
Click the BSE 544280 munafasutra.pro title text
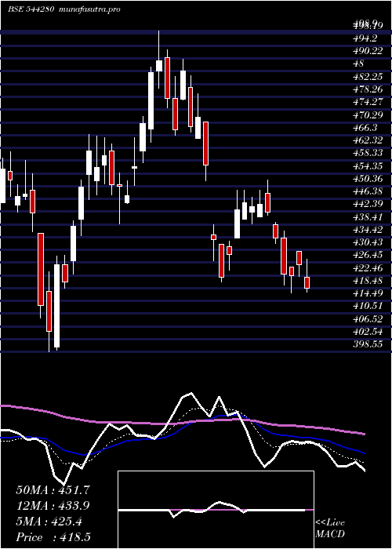(64, 9)
